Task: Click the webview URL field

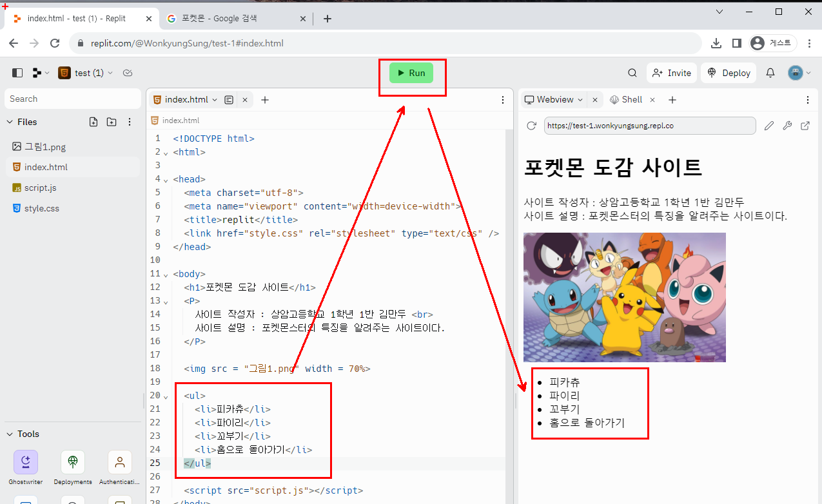Action: pos(650,126)
